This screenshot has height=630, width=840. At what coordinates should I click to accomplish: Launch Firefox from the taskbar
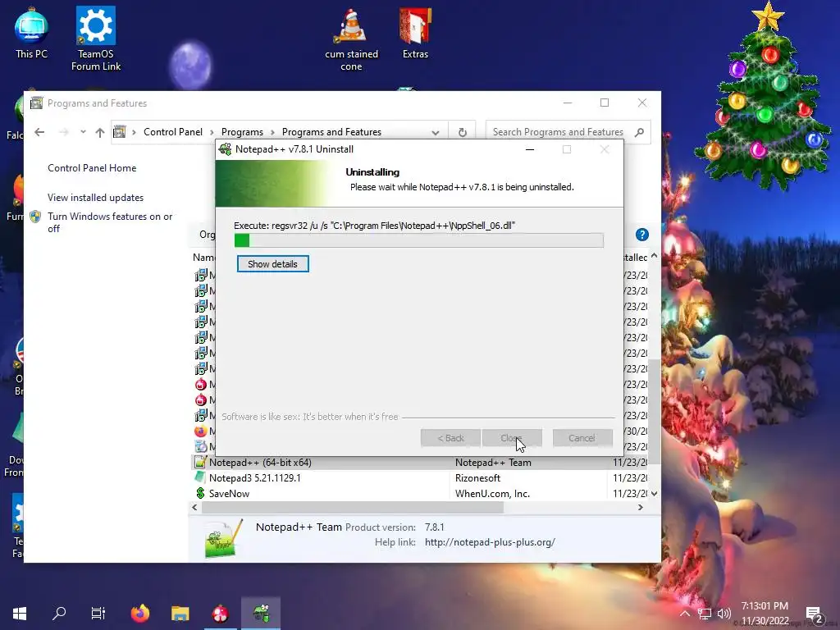click(x=140, y=614)
